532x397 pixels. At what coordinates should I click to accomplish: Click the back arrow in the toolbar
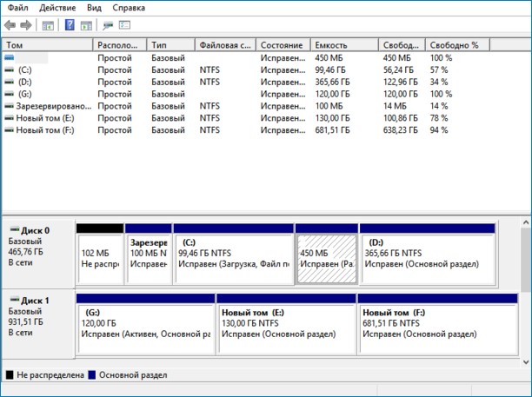(10, 25)
